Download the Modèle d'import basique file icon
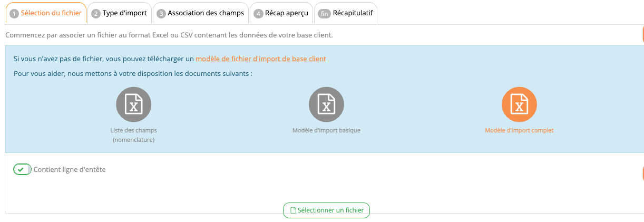644x222 pixels. [326, 104]
